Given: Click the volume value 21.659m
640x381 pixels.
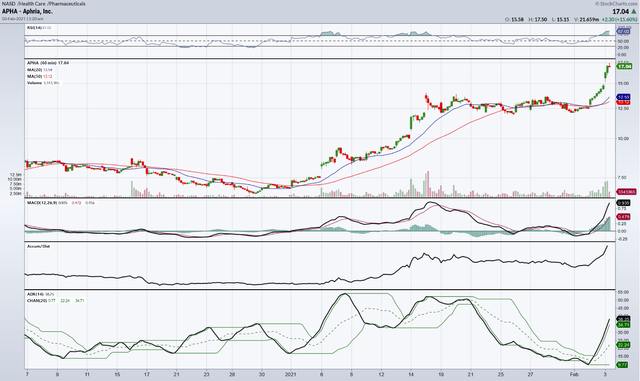Looking at the screenshot, I should (x=590, y=19).
